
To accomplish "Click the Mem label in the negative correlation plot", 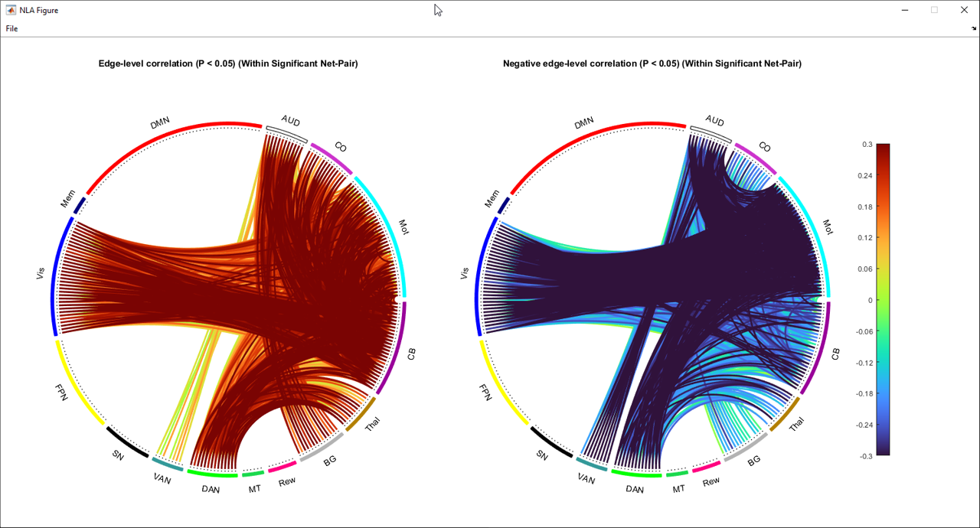I will coord(493,200).
